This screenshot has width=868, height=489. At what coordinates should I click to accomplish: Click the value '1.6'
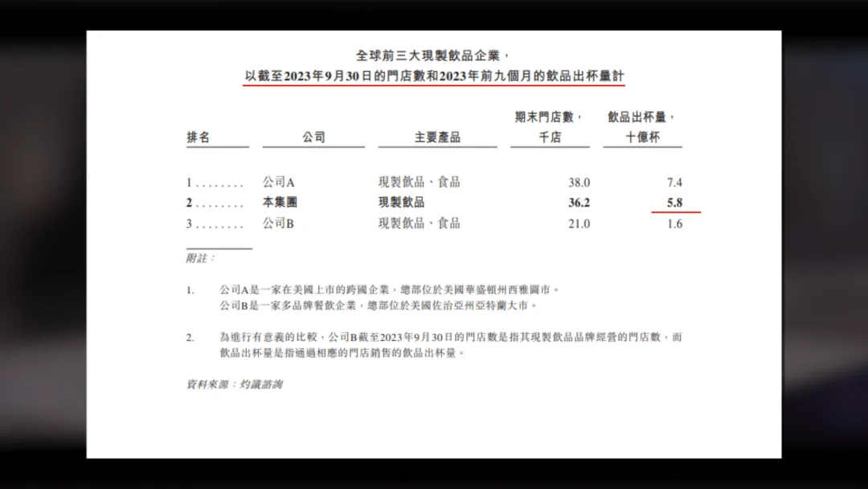pyautogui.click(x=675, y=224)
